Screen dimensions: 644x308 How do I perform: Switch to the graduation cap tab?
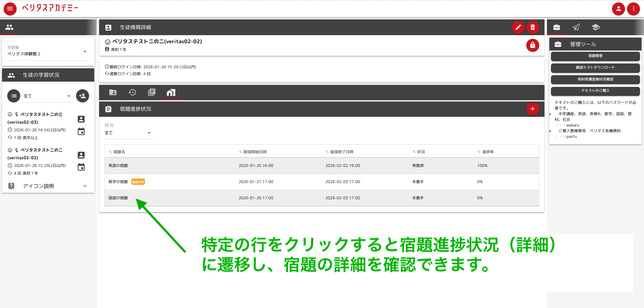pyautogui.click(x=595, y=27)
